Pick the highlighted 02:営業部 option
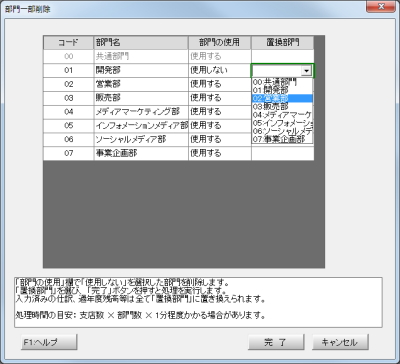The image size is (400, 364). tap(282, 98)
